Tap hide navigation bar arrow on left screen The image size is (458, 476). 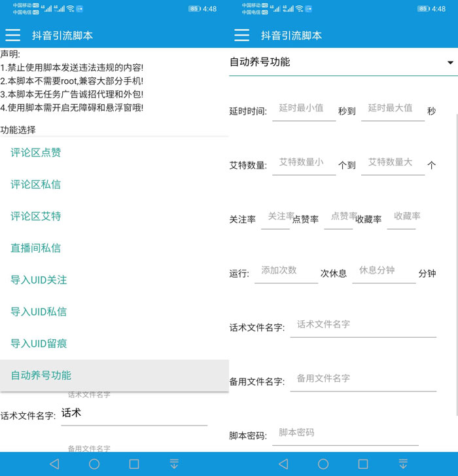[x=174, y=464]
